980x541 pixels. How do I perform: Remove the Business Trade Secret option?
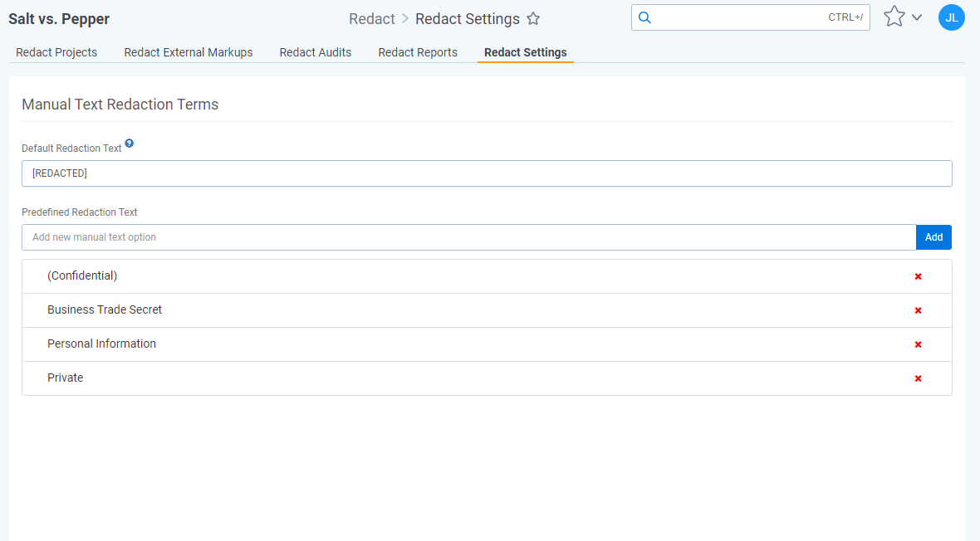(x=918, y=310)
